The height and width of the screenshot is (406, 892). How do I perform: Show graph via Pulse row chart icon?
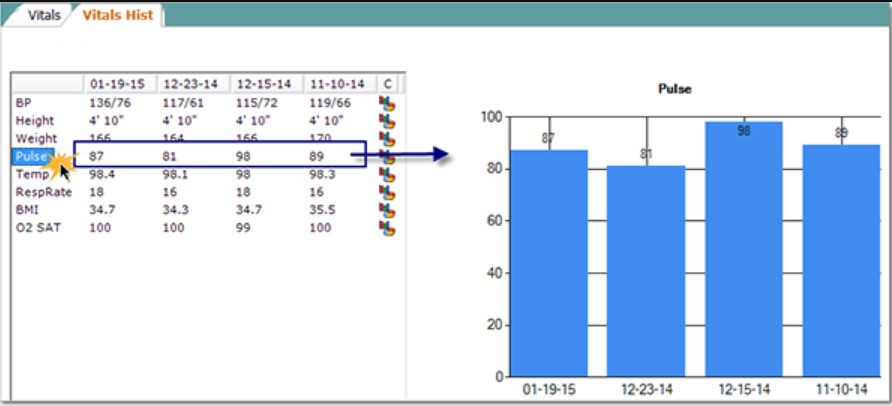(386, 156)
